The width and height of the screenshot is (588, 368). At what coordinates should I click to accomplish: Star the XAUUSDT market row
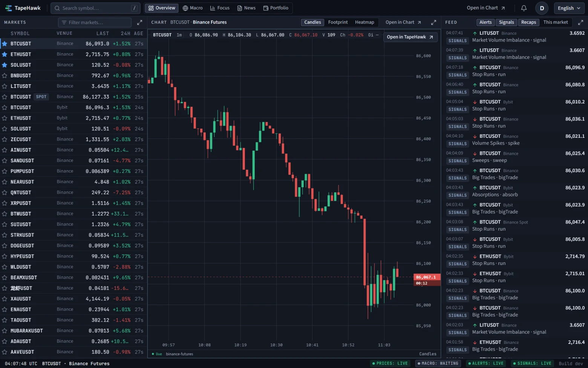(5, 299)
